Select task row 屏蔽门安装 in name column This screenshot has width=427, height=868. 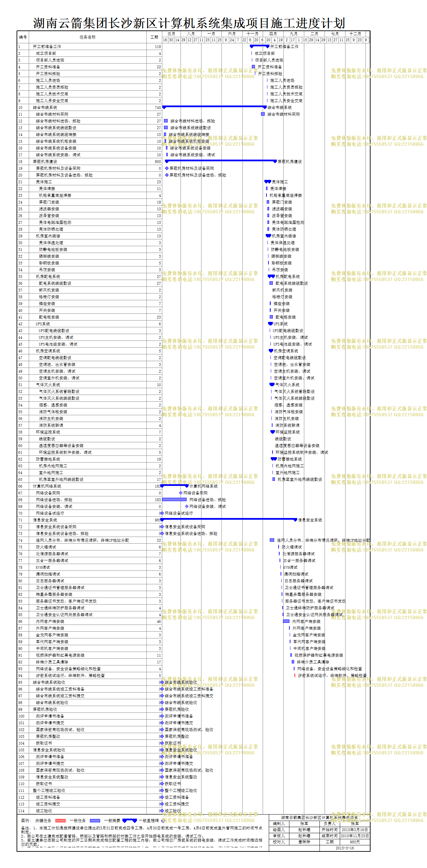click(87, 202)
